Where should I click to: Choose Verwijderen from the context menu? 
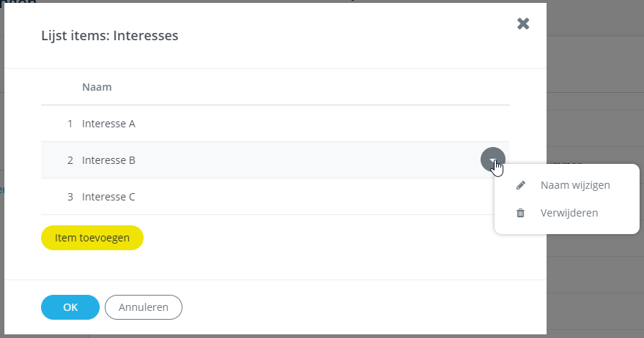(x=569, y=213)
